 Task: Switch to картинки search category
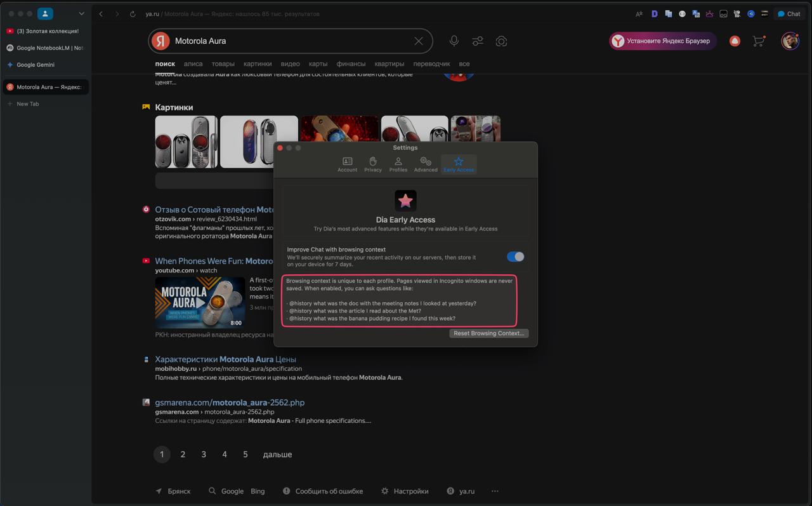pyautogui.click(x=258, y=64)
